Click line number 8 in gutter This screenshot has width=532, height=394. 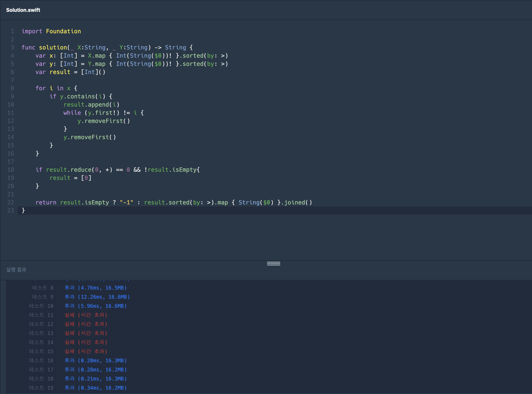[x=12, y=88]
